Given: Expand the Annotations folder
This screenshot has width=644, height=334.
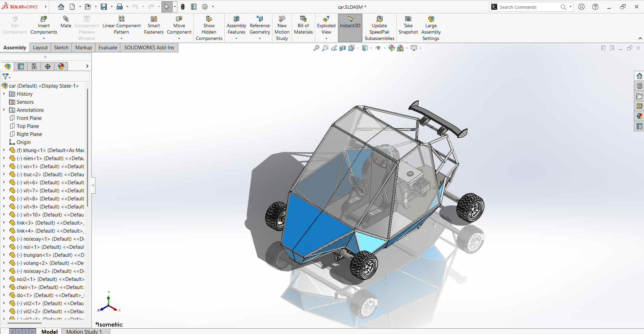Looking at the screenshot, I should tap(4, 110).
